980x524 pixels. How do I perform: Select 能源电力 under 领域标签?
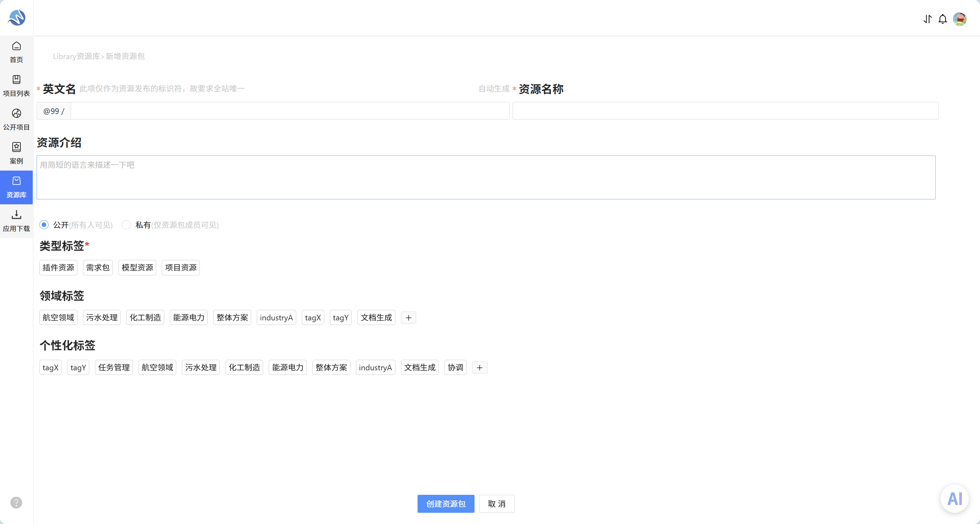189,318
